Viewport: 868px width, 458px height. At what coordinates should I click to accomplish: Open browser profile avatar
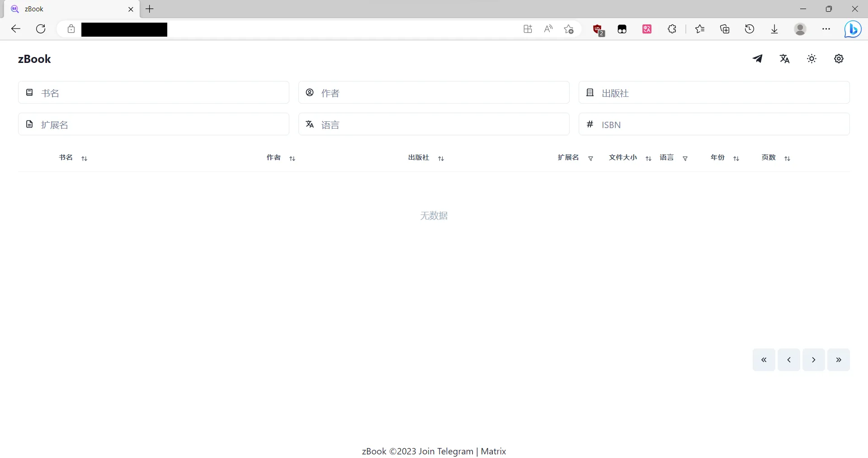click(x=800, y=29)
